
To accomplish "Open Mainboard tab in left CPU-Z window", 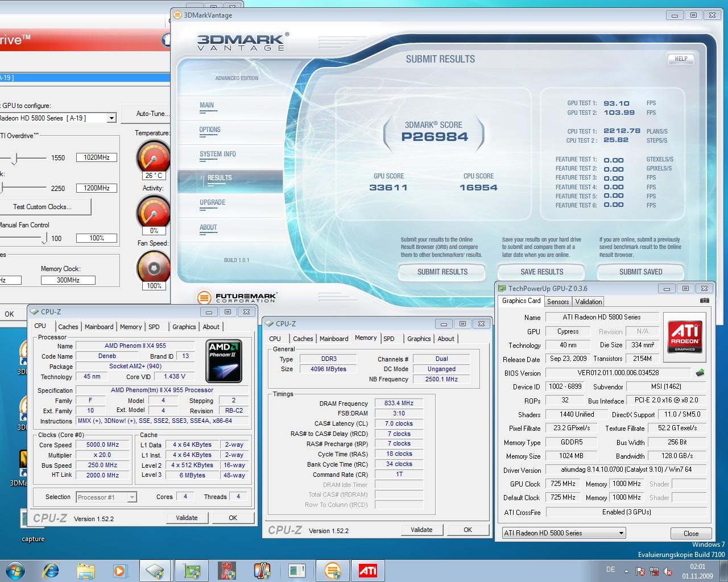I will coord(99,327).
